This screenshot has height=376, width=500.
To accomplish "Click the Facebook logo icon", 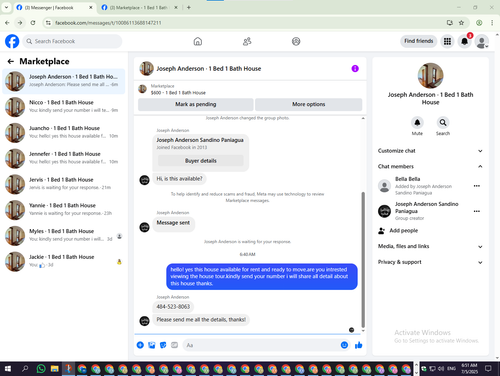I will [12, 41].
